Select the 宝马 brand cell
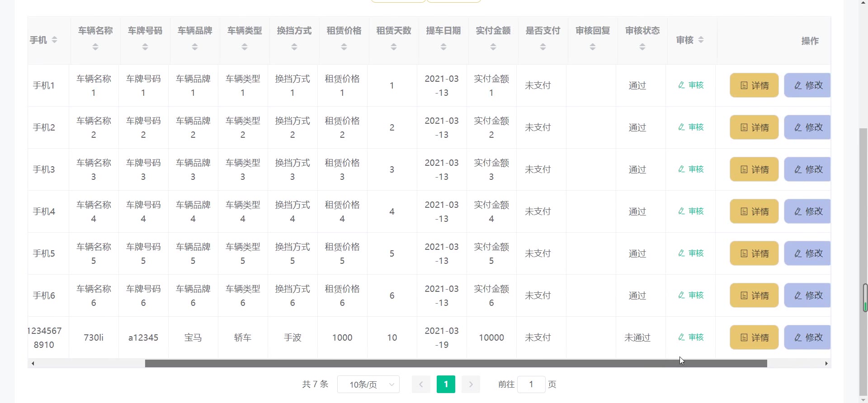 point(193,337)
